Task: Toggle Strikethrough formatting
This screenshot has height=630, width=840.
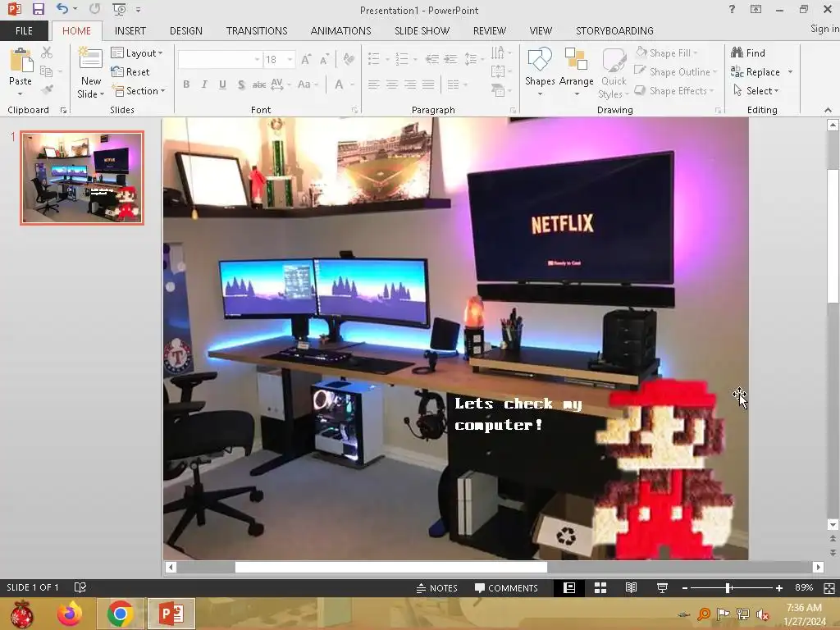Action: pos(259,84)
